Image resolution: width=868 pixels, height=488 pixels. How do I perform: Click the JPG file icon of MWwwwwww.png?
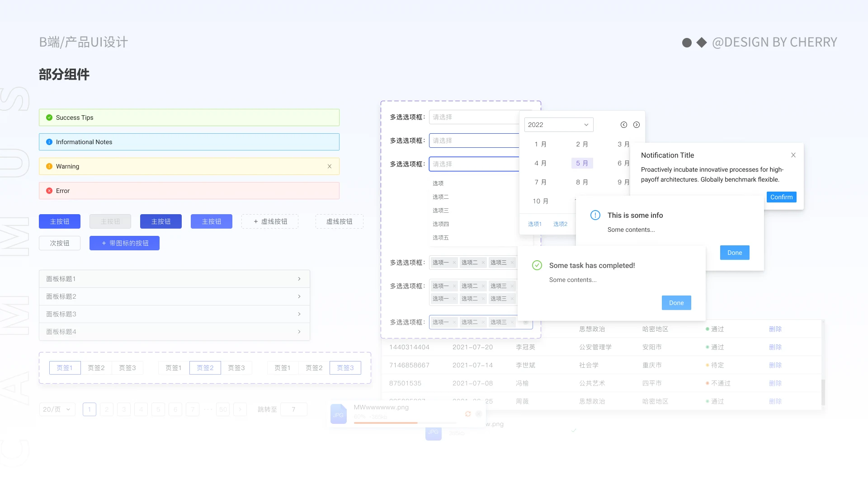[x=338, y=414]
